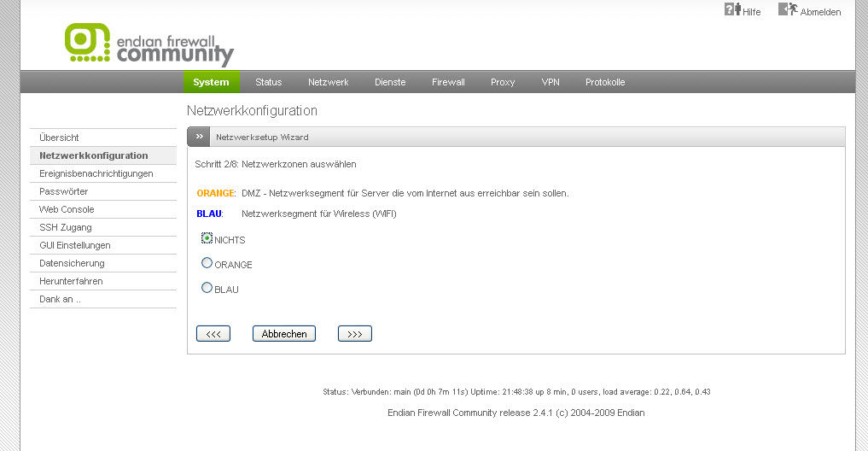This screenshot has height=451, width=868.
Task: Go back with the <<< button
Action: (x=213, y=334)
